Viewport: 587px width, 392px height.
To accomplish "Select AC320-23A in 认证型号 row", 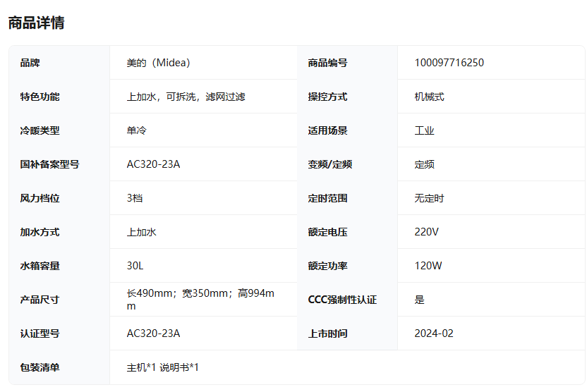I will 153,333.
